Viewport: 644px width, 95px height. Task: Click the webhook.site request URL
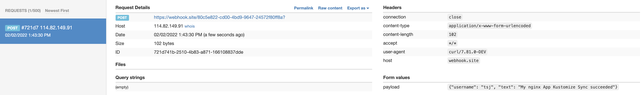[x=219, y=17]
